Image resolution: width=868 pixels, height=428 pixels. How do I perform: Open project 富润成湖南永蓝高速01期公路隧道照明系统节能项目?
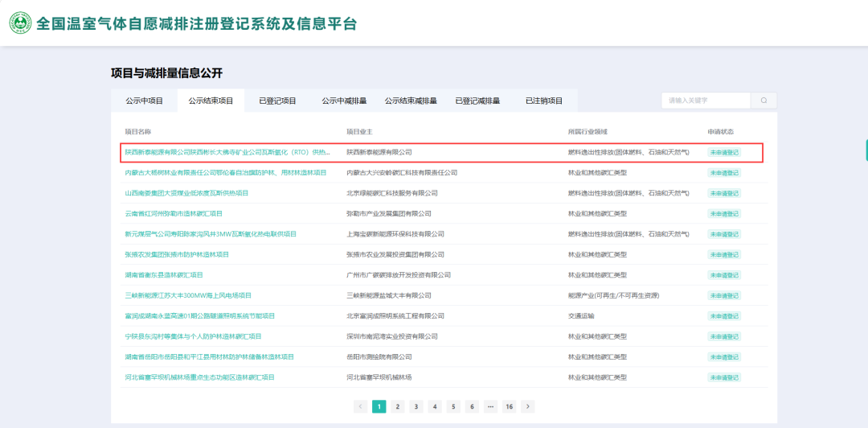coord(200,316)
